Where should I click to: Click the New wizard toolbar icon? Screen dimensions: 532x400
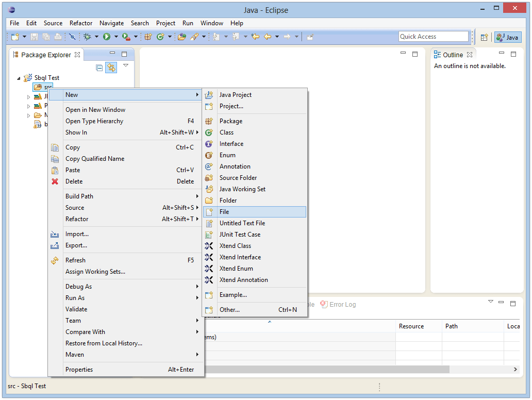tap(15, 37)
